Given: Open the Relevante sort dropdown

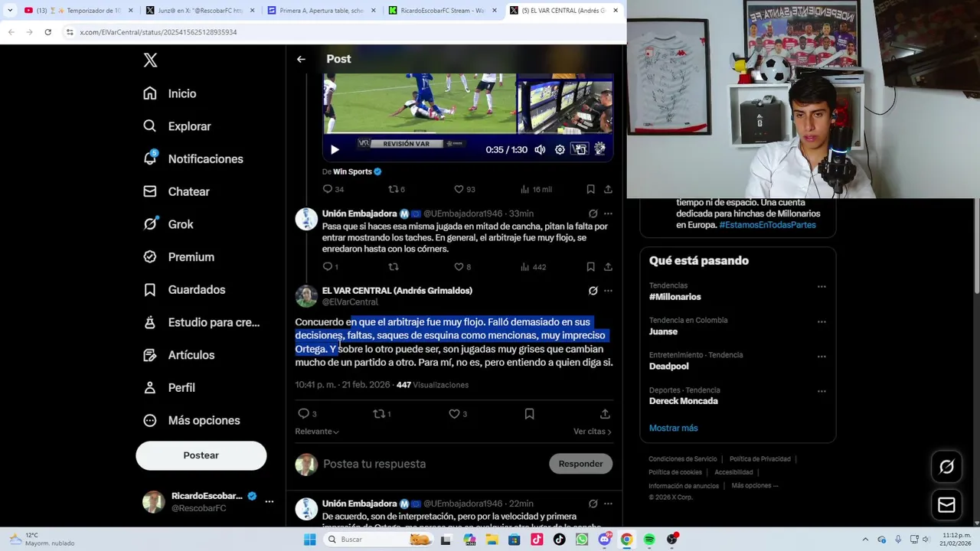Looking at the screenshot, I should tap(317, 432).
